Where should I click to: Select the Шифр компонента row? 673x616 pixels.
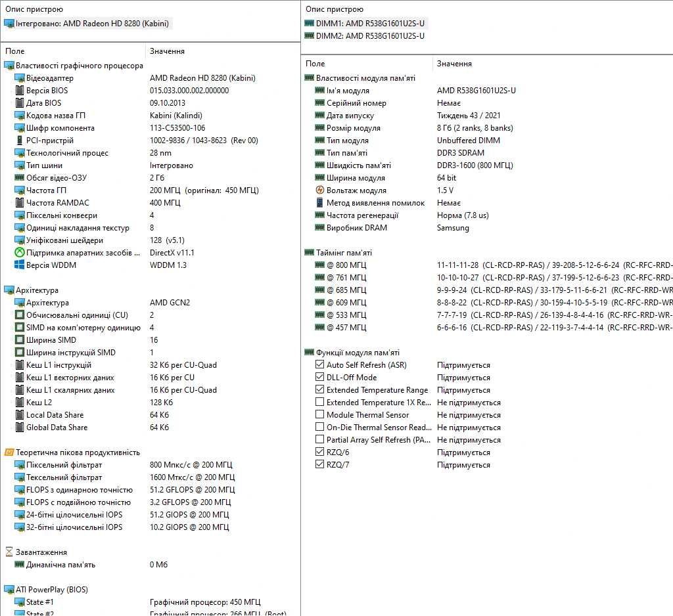tap(151, 128)
